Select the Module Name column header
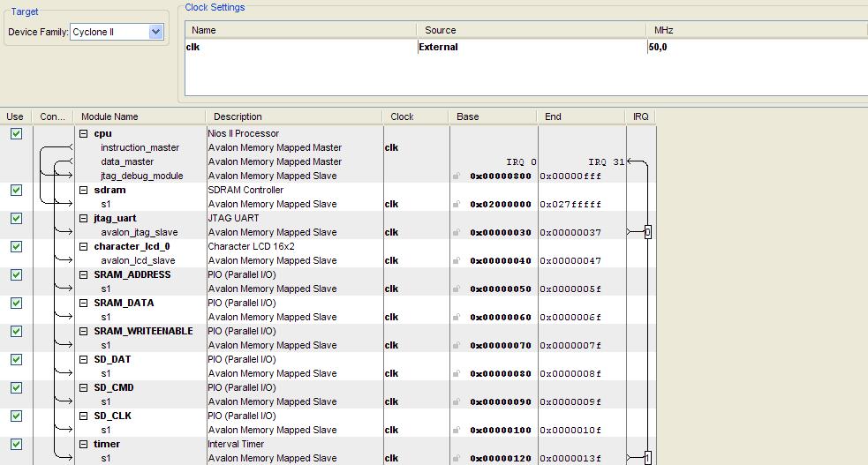The width and height of the screenshot is (868, 465). pos(140,116)
